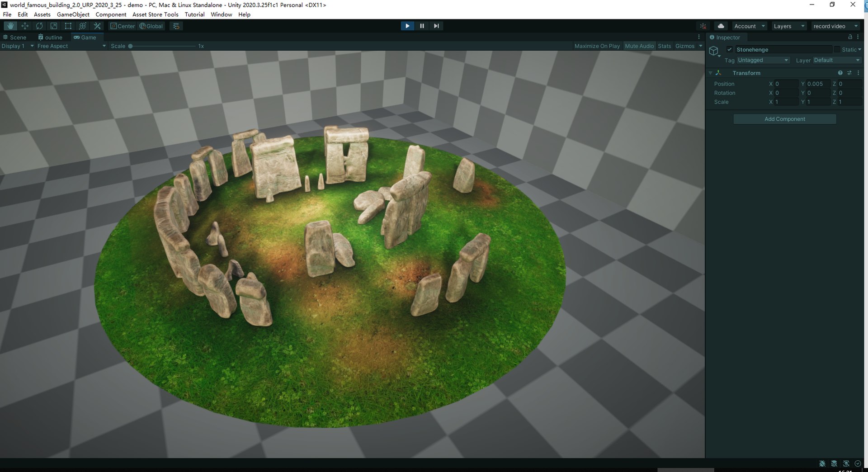Toggle Maximize On Play
This screenshot has height=472, width=868.
tap(597, 46)
